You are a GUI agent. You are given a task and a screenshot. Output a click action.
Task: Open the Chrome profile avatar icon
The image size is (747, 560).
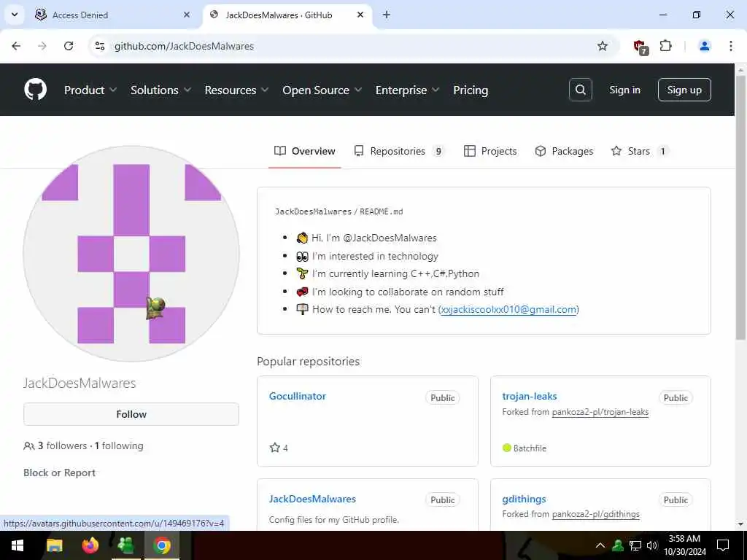pyautogui.click(x=704, y=46)
